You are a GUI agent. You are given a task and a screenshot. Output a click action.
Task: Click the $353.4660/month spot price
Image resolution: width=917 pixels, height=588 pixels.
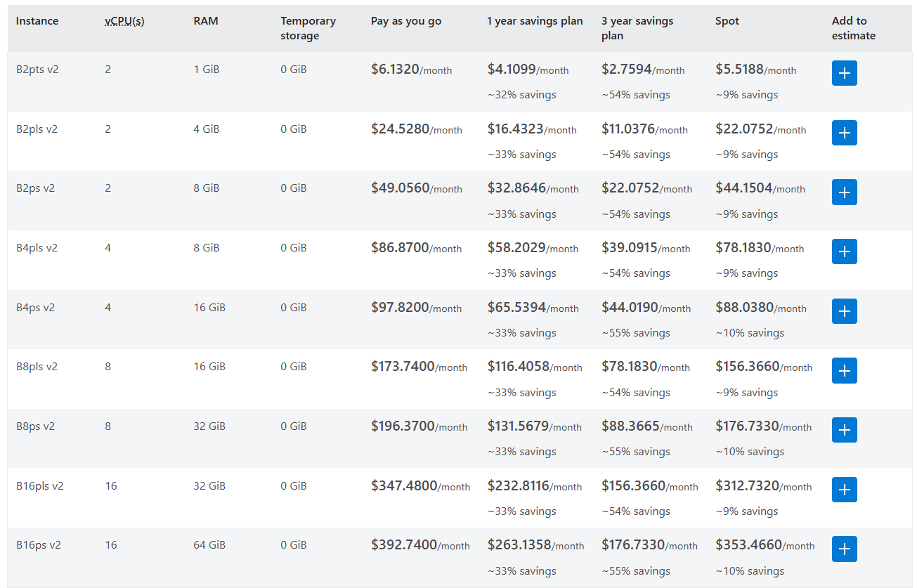[x=765, y=545]
